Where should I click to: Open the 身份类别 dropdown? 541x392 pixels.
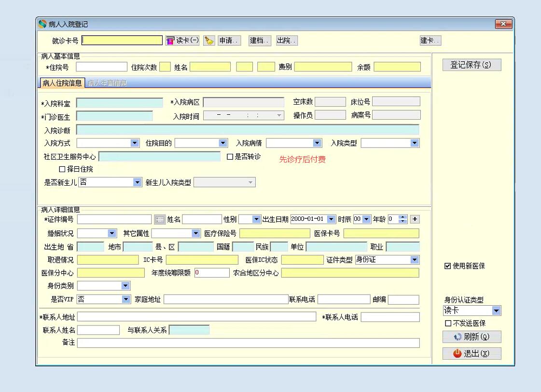pyautogui.click(x=125, y=285)
